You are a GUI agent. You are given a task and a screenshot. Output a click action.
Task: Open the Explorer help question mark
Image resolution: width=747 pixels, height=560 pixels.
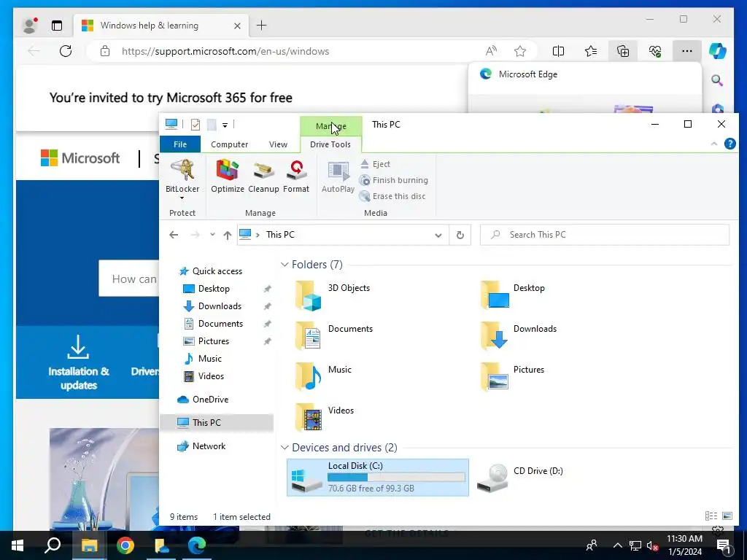point(729,144)
